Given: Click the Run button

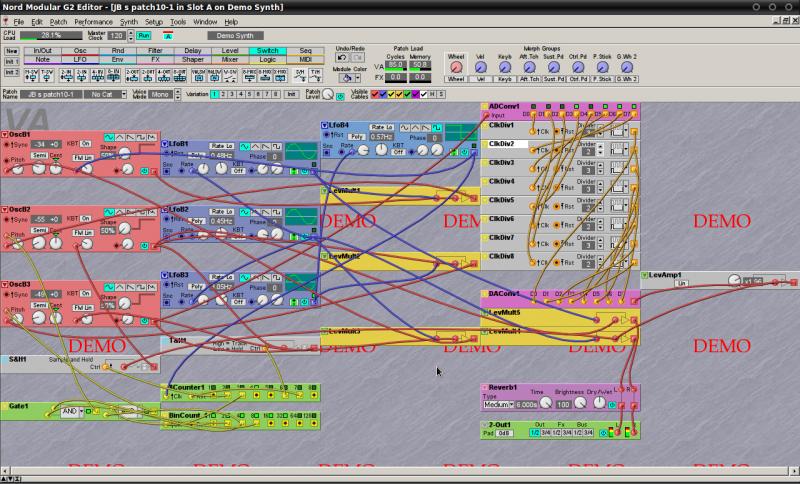Looking at the screenshot, I should coord(143,36).
